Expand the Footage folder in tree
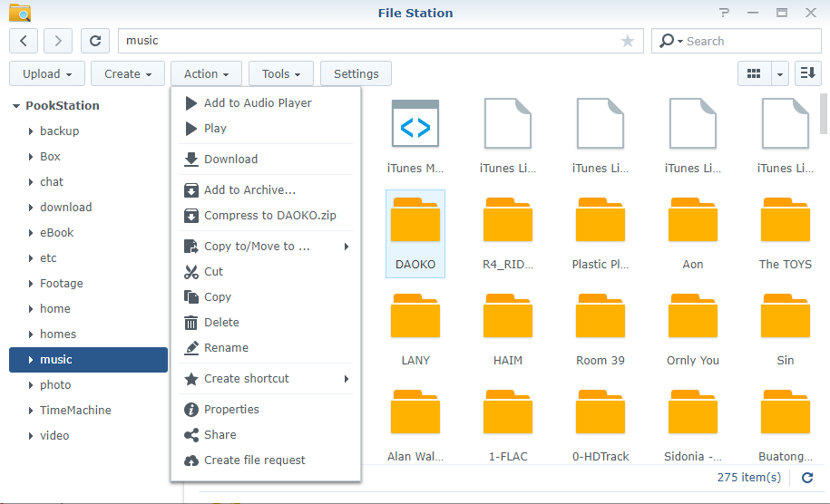The height and width of the screenshot is (504, 830). click(x=31, y=284)
